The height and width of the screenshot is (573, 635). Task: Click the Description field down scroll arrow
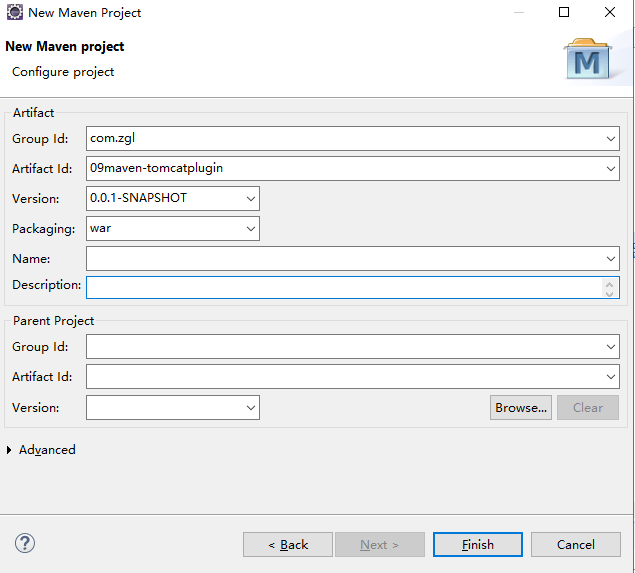point(609,293)
